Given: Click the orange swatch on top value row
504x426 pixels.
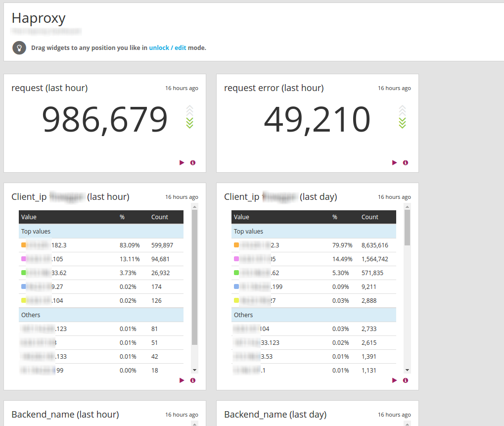Looking at the screenshot, I should [22, 244].
